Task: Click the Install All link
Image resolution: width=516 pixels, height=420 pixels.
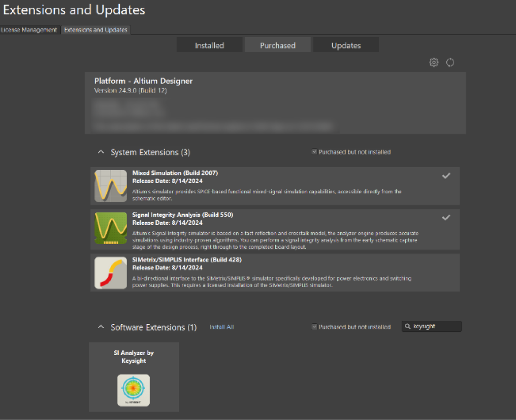Action: click(221, 327)
